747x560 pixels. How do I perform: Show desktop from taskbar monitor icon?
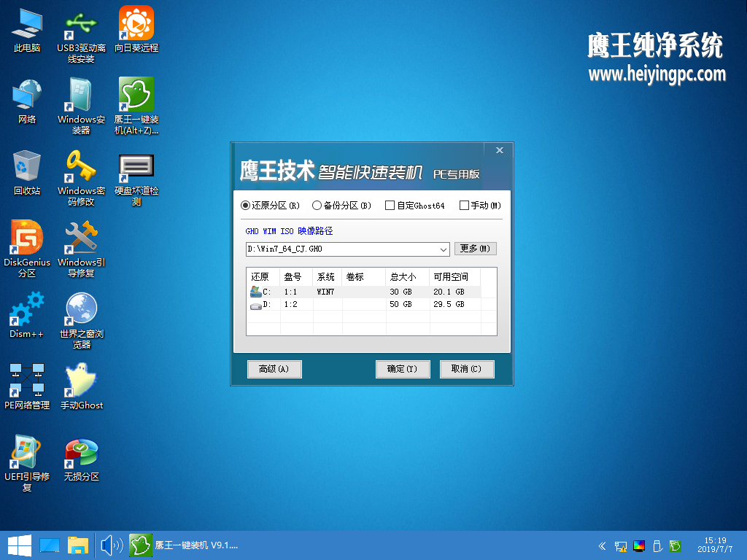coord(50,545)
